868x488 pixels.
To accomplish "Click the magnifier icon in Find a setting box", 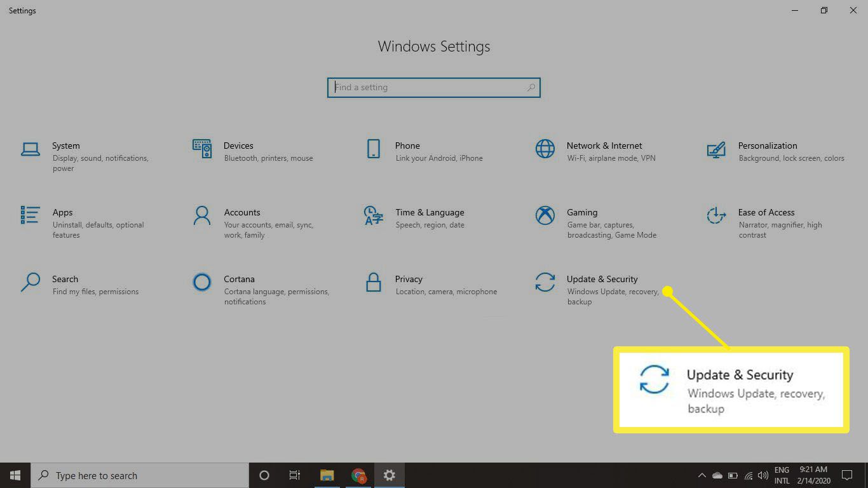I will [531, 88].
